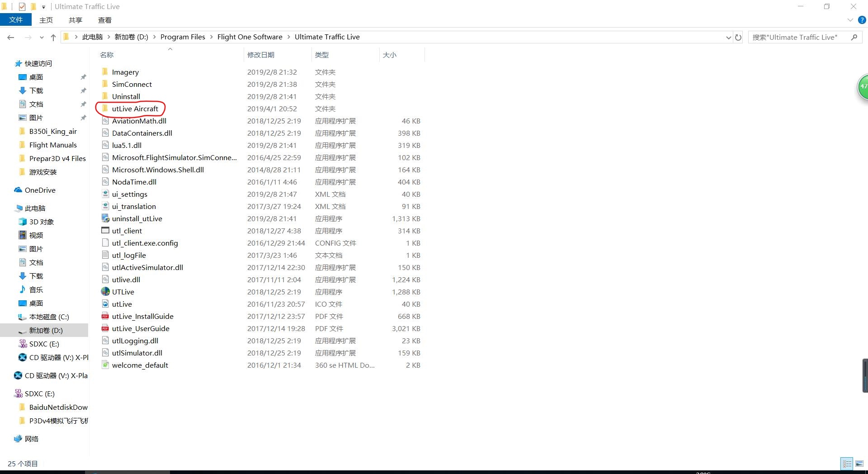
Task: Select the uninstall_utLive installer icon
Action: pos(105,218)
